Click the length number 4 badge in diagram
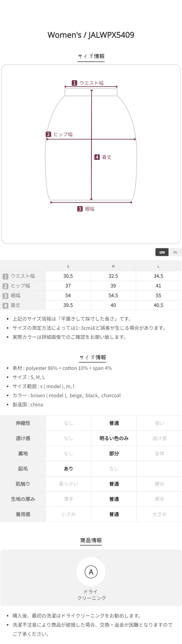The height and width of the screenshot is (644, 182). (x=97, y=157)
